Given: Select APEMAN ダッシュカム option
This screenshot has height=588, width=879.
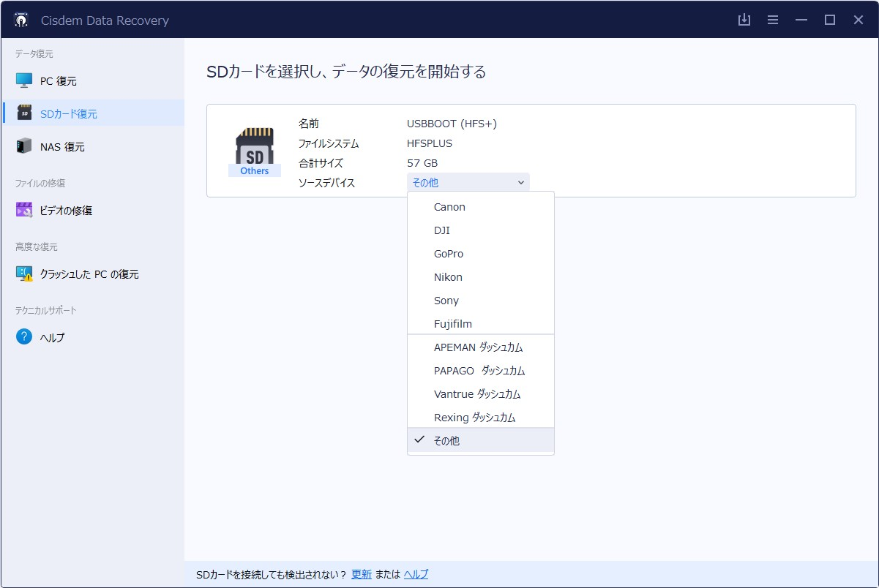Looking at the screenshot, I should [478, 347].
